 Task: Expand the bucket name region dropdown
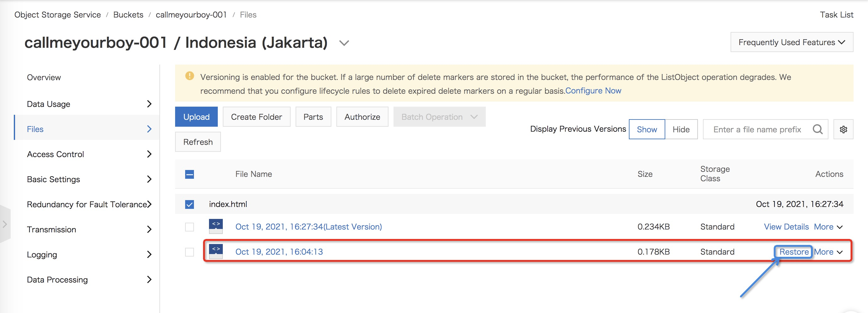pos(344,43)
